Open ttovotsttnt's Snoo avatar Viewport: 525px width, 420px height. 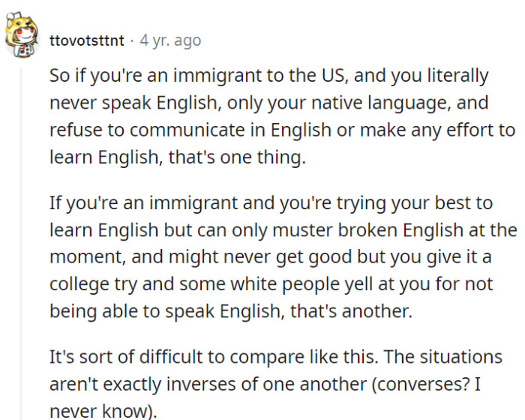click(x=22, y=35)
